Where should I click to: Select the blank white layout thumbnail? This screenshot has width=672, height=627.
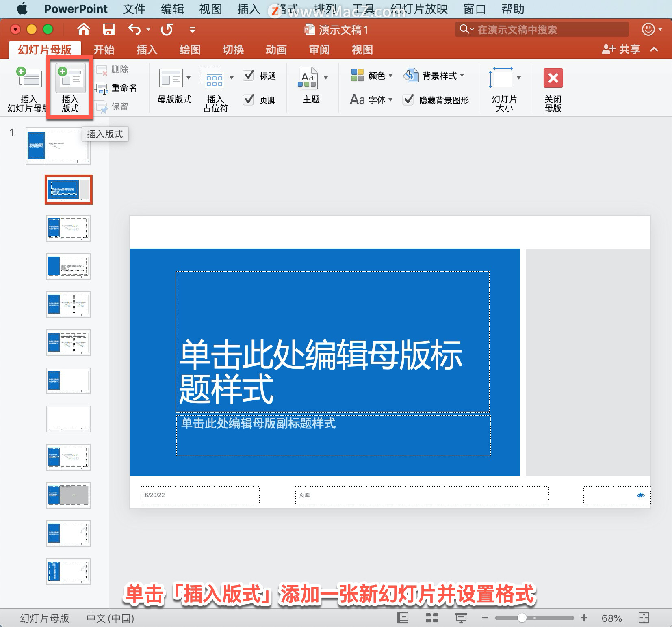[x=68, y=419]
